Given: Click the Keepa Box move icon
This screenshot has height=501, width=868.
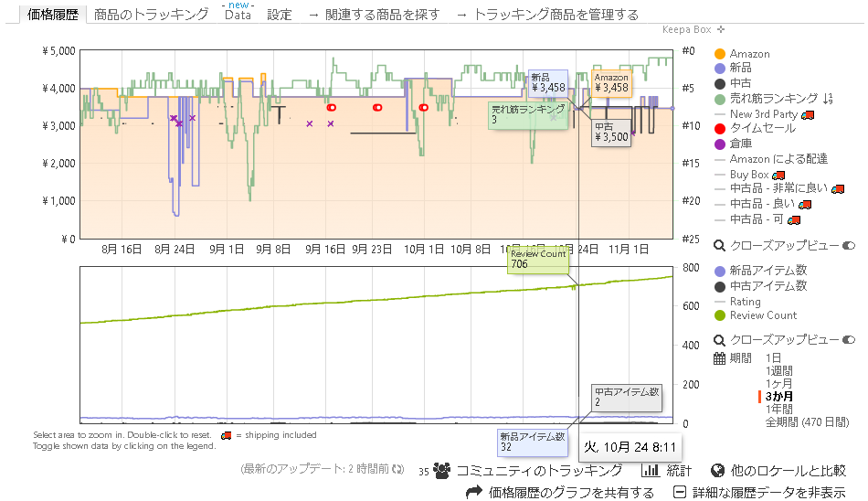Looking at the screenshot, I should tap(720, 29).
